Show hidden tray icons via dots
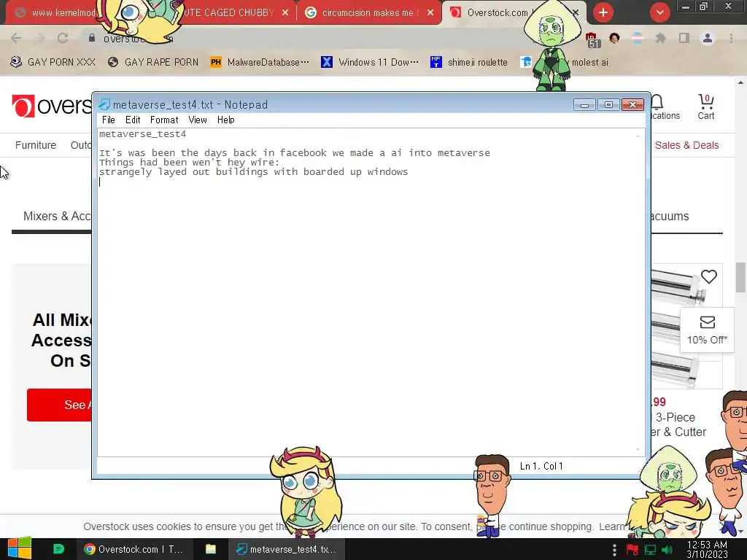 coord(614,550)
